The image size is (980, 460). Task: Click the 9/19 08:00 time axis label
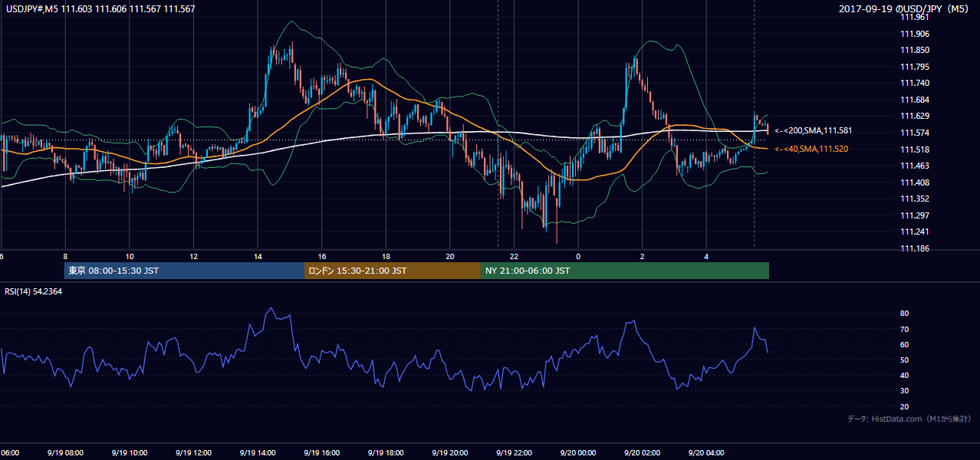pyautogui.click(x=64, y=453)
